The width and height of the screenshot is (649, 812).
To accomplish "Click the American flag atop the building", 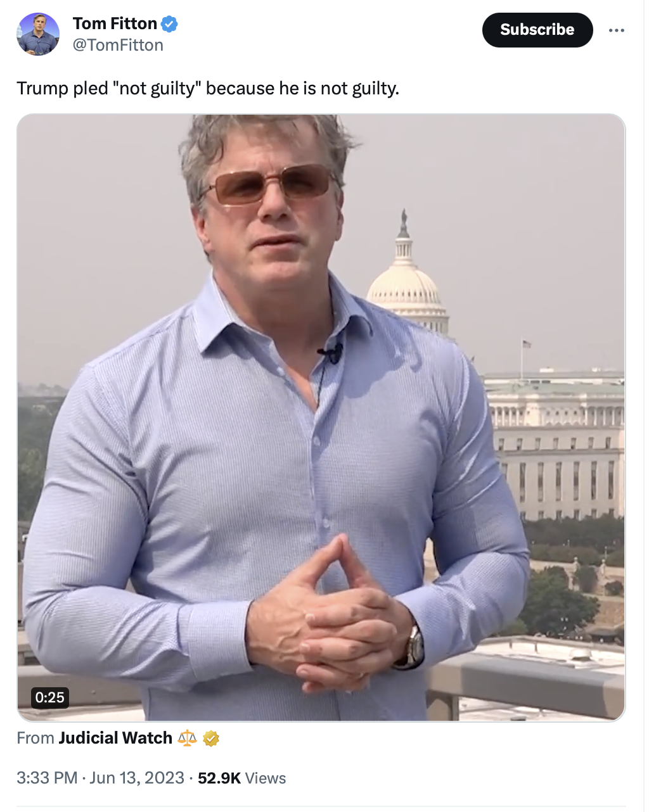I will pos(526,344).
